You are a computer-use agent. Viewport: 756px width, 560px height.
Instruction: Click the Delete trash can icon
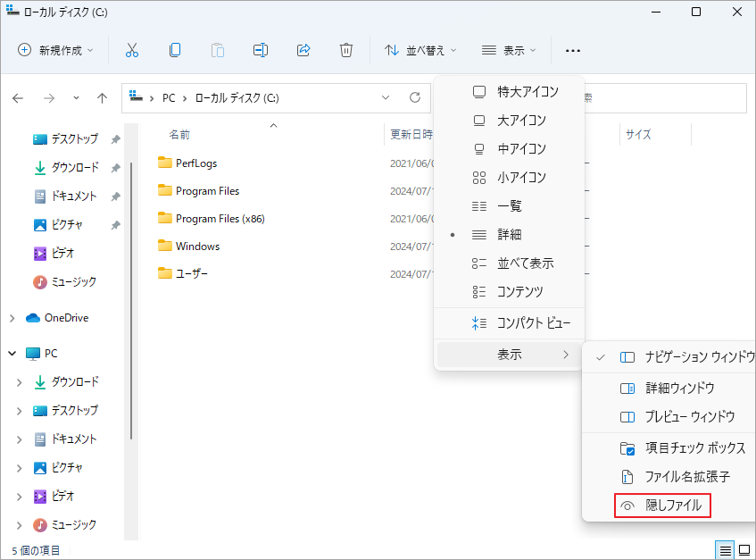346,50
